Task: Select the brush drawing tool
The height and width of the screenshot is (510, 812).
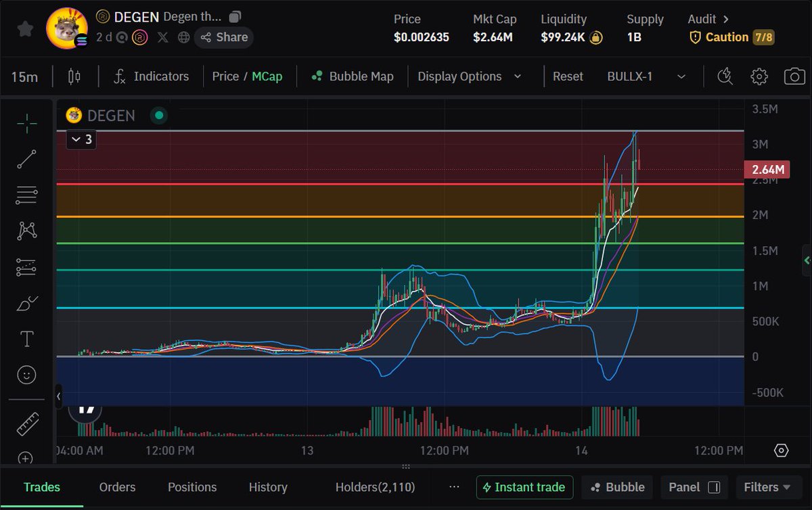Action: 26,303
